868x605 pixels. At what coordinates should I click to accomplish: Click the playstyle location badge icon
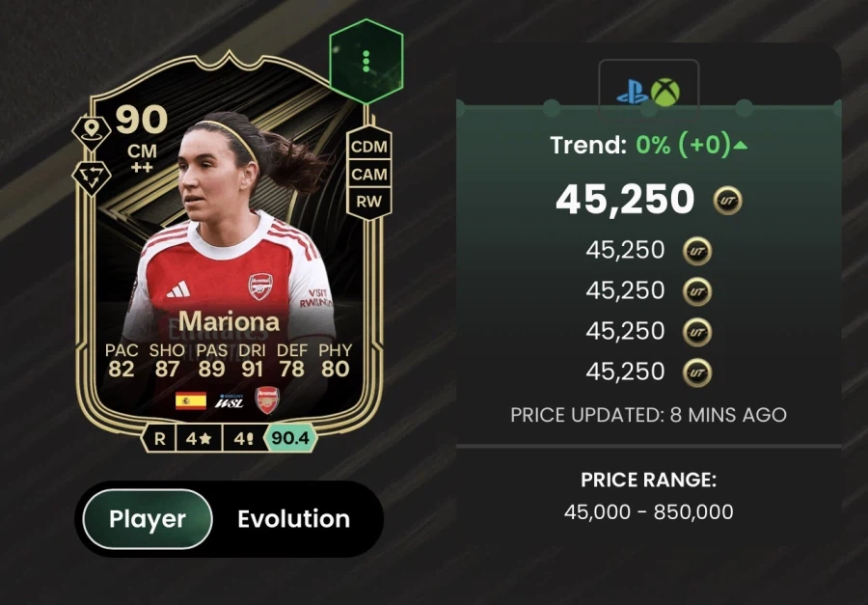point(92,132)
